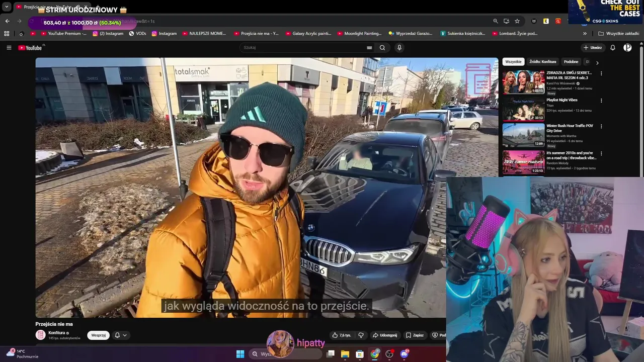
Task: Open the browser apps grid shortcut
Action: click(x=7, y=34)
